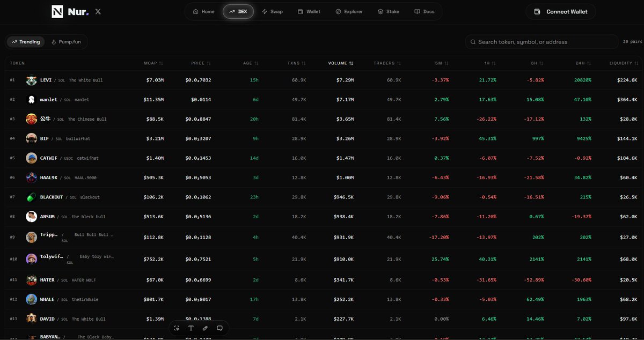Sort the table by 5M change

442,63
